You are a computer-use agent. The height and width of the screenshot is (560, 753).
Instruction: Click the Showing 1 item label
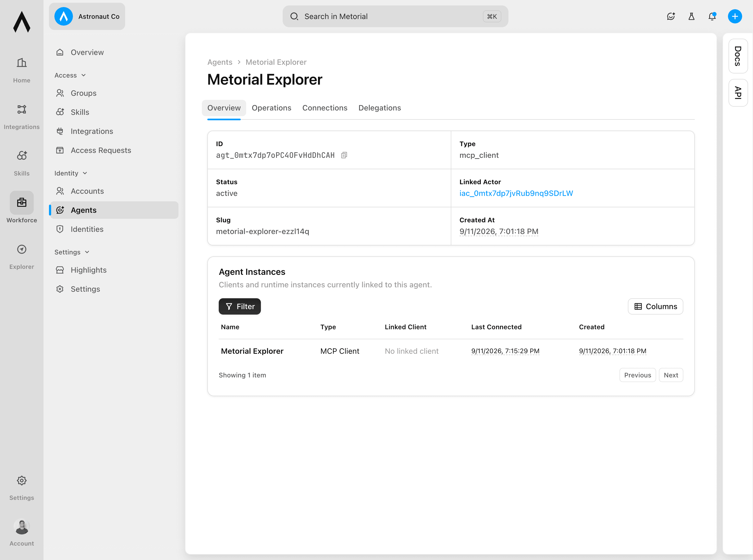tap(242, 375)
